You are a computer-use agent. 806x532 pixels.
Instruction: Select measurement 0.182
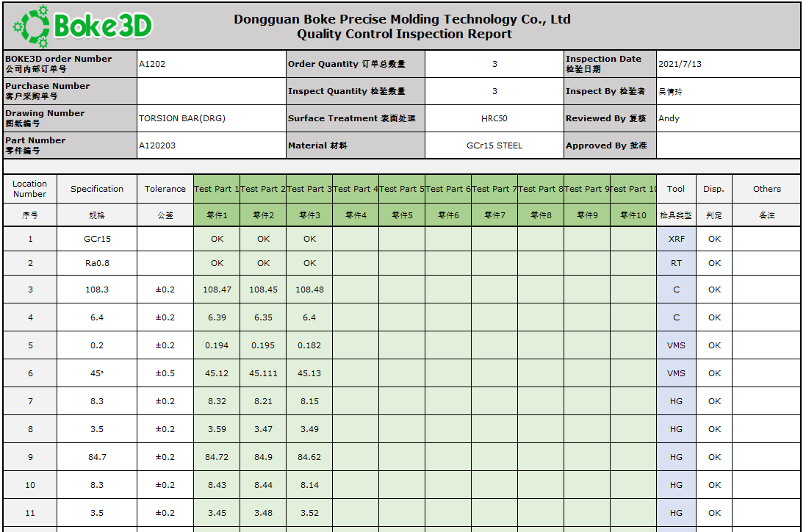[x=309, y=345]
